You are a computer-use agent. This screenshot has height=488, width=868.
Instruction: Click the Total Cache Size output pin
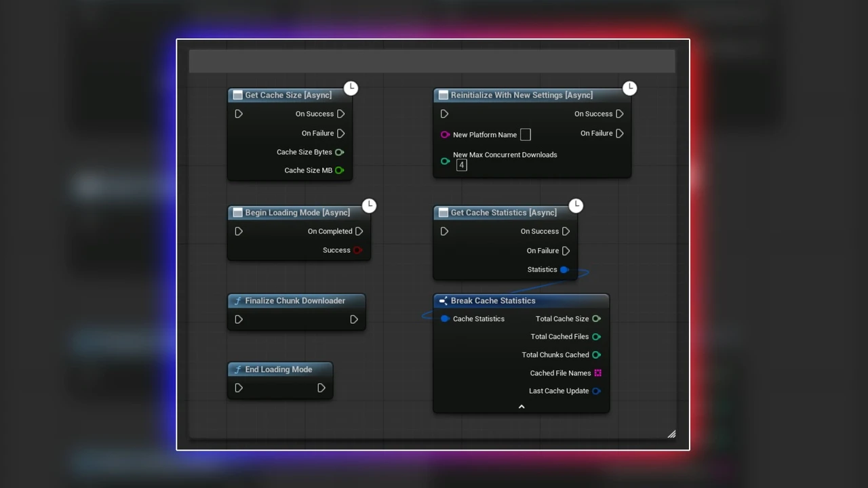[x=596, y=319]
